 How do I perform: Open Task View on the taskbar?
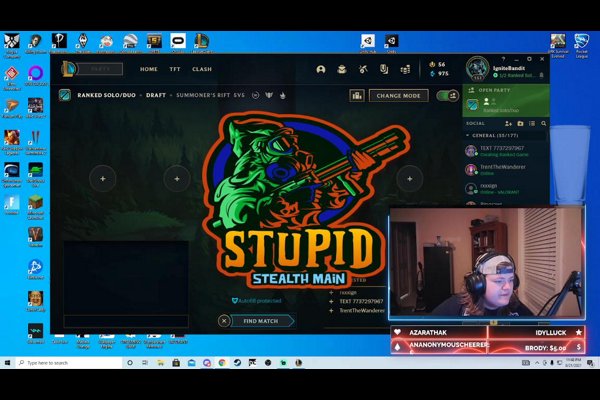point(145,362)
